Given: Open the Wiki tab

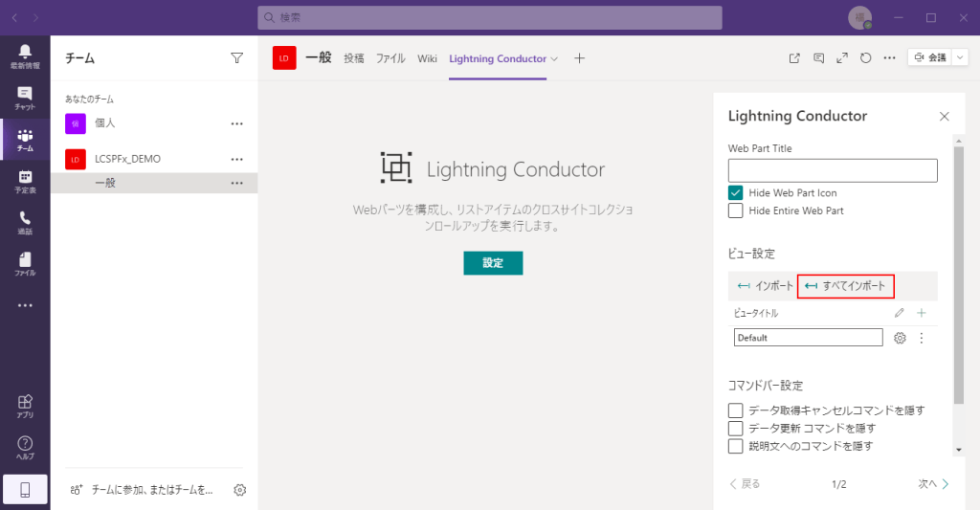Looking at the screenshot, I should point(428,58).
